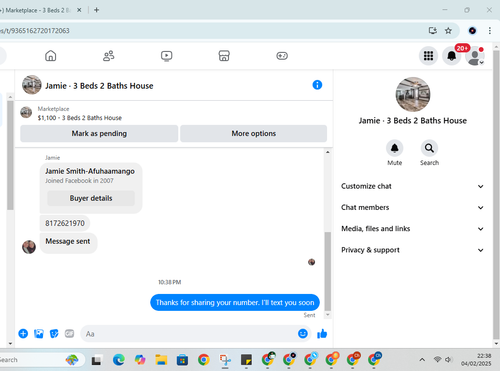500x371 pixels.
Task: Click the Message sent bubble
Action: coord(68,243)
